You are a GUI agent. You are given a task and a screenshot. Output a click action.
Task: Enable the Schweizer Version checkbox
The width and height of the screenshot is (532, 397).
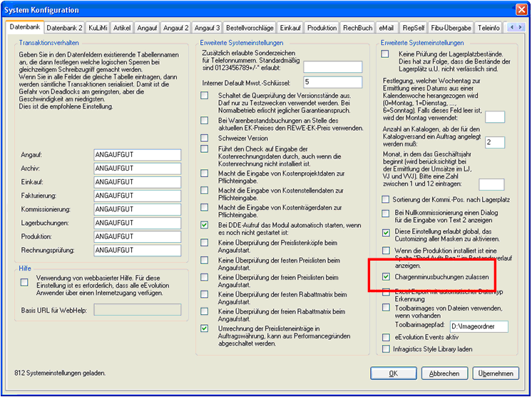click(x=205, y=138)
